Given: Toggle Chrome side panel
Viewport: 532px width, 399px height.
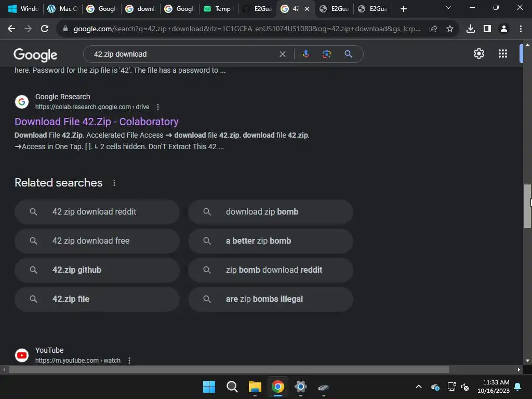Looking at the screenshot, I should [x=487, y=29].
